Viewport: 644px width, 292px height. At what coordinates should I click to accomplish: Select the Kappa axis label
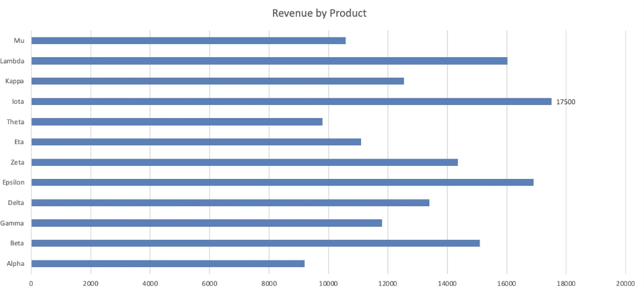click(15, 81)
